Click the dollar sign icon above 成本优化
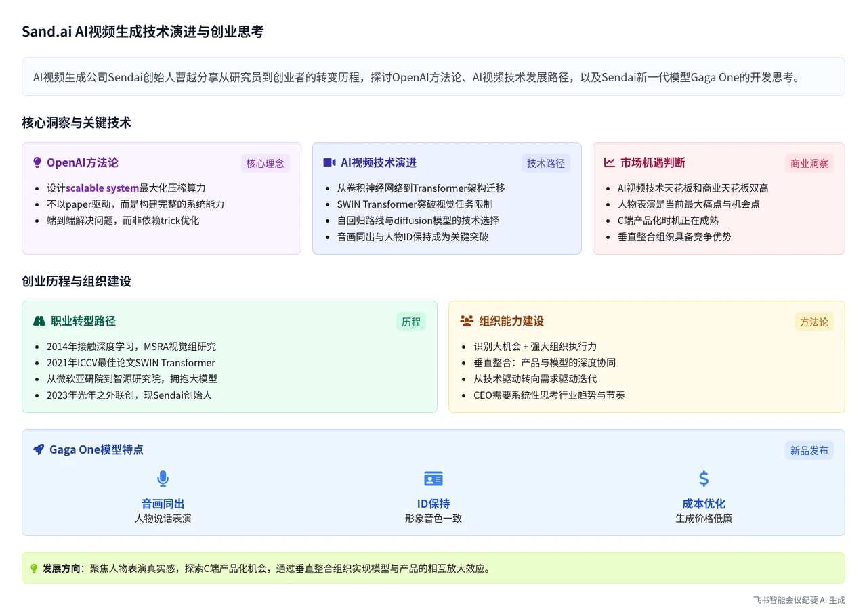The width and height of the screenshot is (867, 616). (x=704, y=479)
